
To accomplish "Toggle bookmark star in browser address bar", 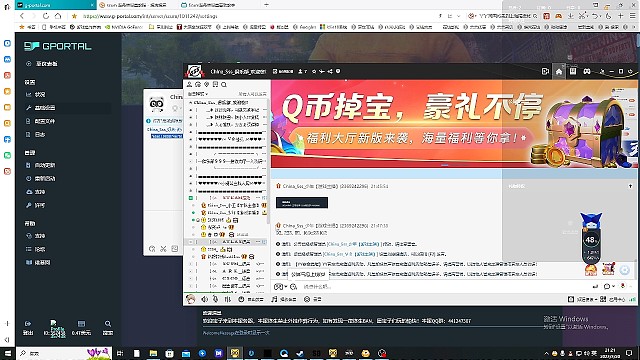I will 74,16.
